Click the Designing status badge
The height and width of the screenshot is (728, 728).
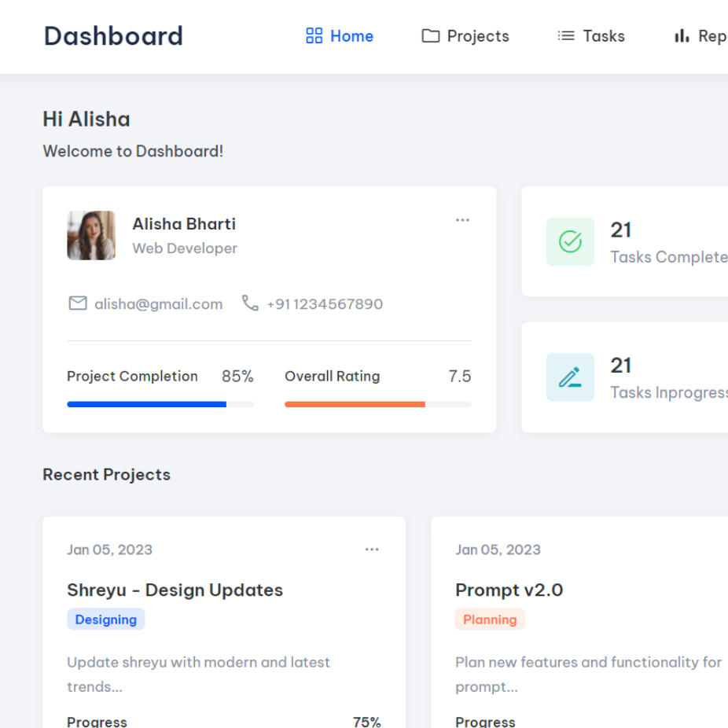[x=106, y=620]
